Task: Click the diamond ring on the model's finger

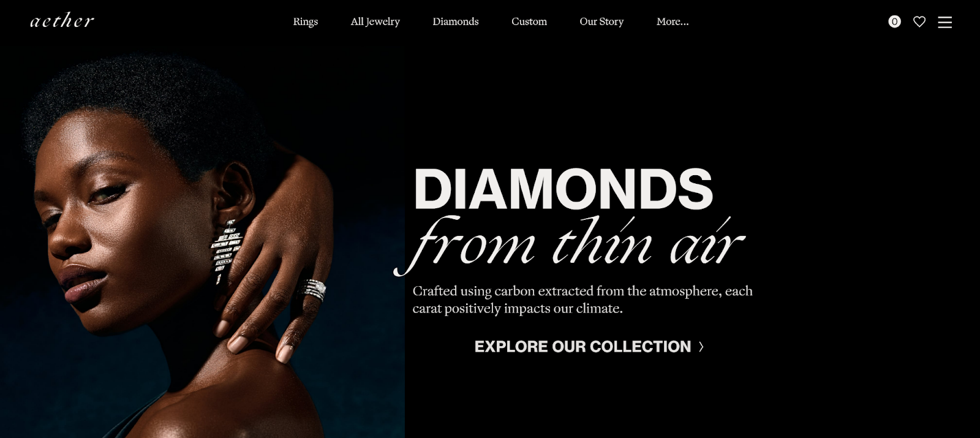Action: (x=314, y=289)
